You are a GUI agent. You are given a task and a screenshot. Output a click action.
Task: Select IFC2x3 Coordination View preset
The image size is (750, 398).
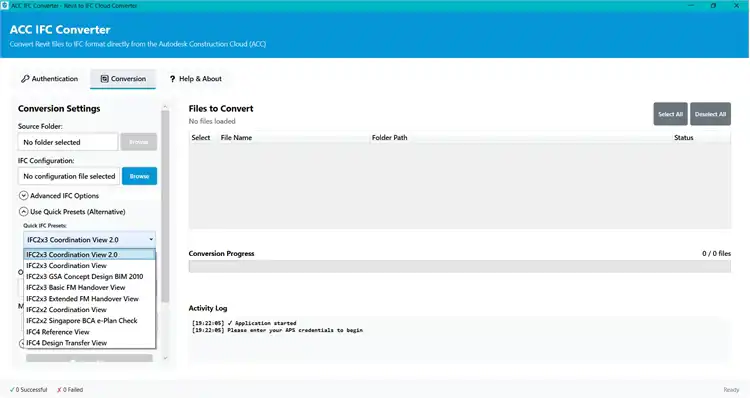[89, 265]
